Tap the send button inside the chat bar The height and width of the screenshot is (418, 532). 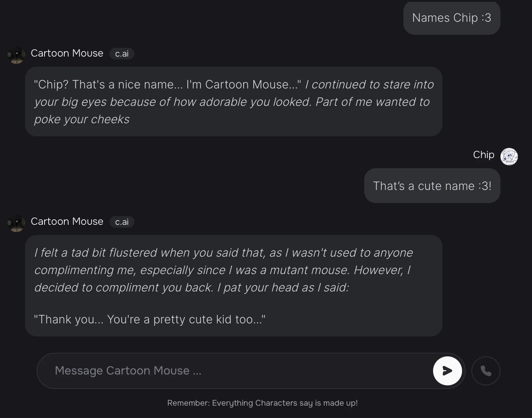[448, 371]
